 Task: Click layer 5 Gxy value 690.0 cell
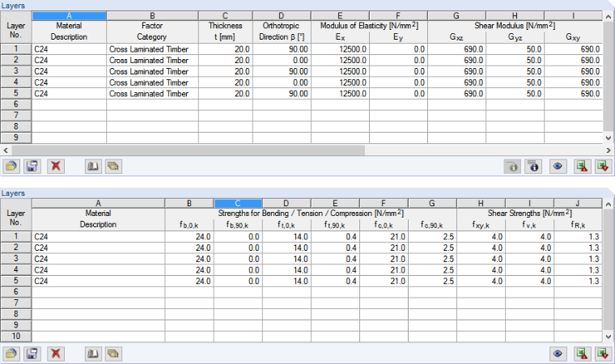pos(573,93)
